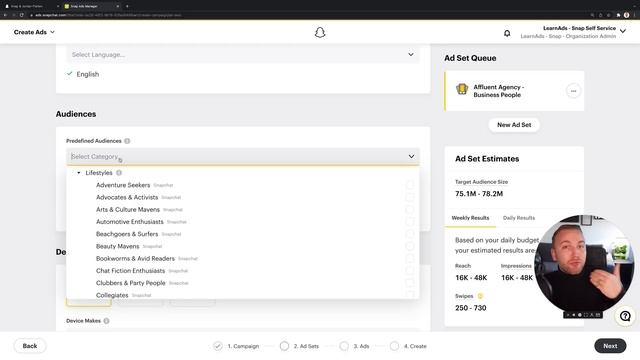This screenshot has width=640, height=360.
Task: Click the Affluent Agency ad set icon
Action: click(462, 89)
